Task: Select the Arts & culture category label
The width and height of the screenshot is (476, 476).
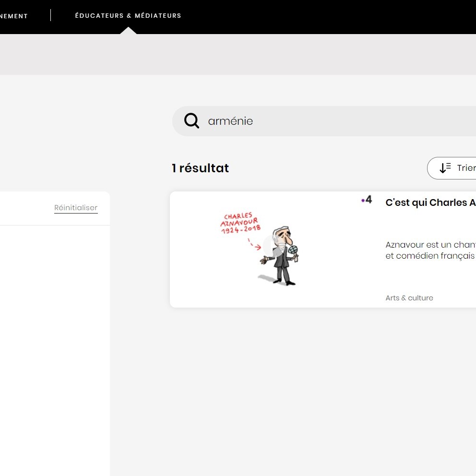Action: 409,298
